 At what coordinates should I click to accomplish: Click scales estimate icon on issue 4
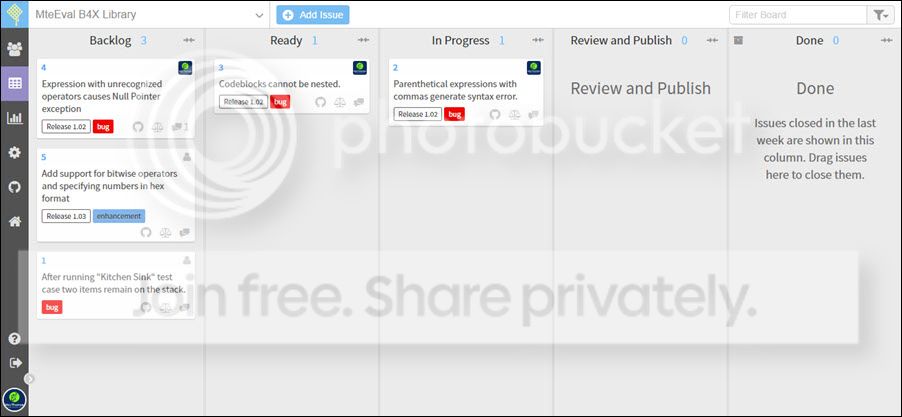pyautogui.click(x=158, y=127)
